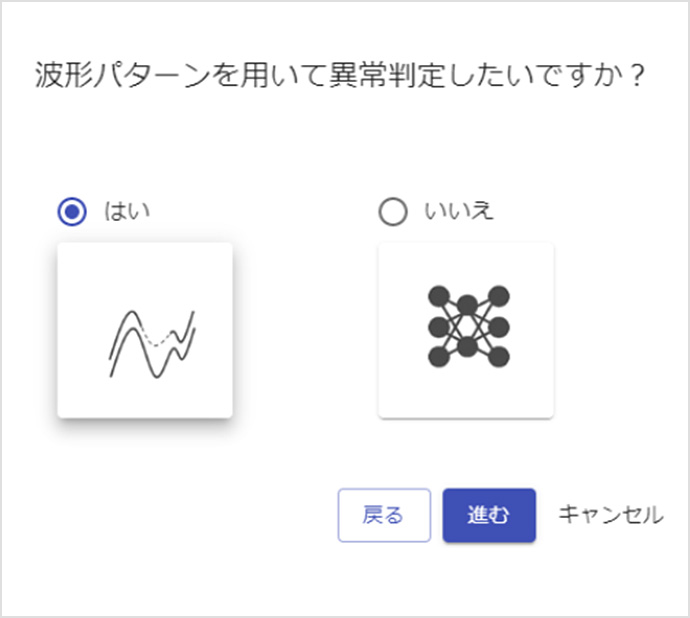Click the neural network icon
This screenshot has width=690, height=618.
click(x=468, y=326)
